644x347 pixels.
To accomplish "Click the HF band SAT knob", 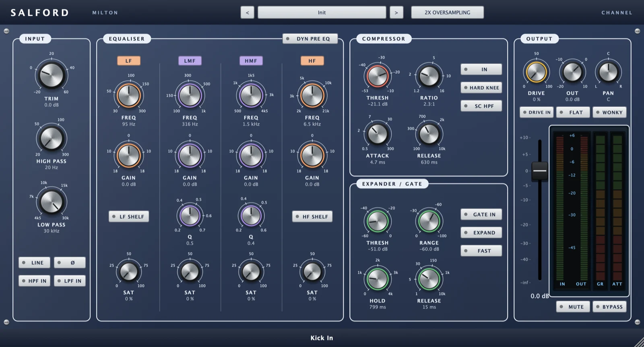I will 312,272.
